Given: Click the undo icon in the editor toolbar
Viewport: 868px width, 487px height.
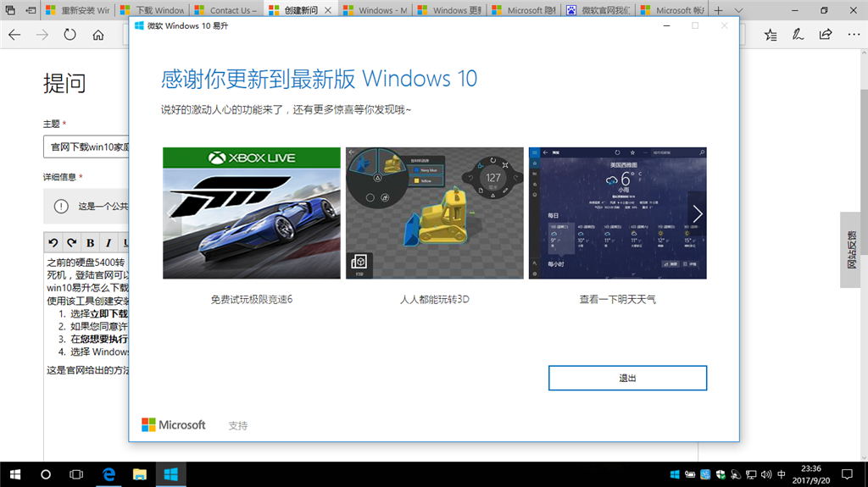Looking at the screenshot, I should (53, 242).
